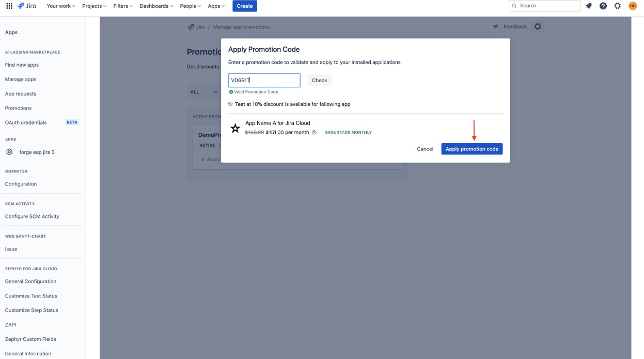Screen dimensions: 644x359
Task: Open the page settings gear near Feedback
Action: point(537,26)
